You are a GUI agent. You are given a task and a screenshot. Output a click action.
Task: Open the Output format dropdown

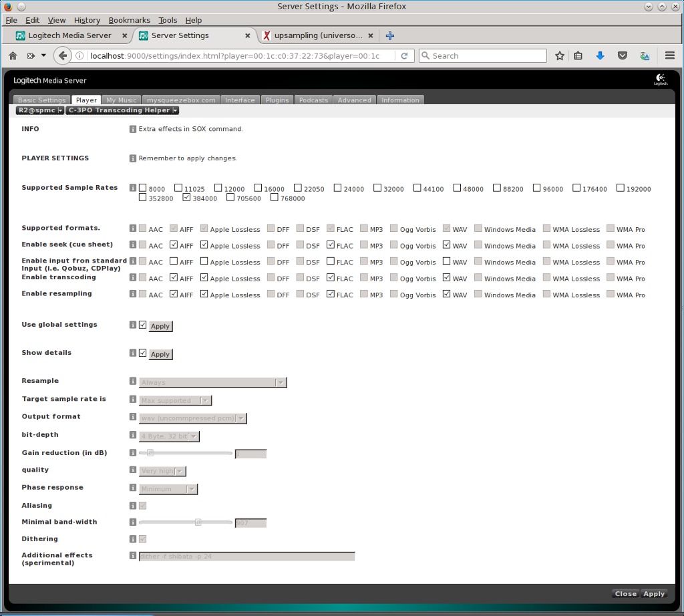(193, 418)
